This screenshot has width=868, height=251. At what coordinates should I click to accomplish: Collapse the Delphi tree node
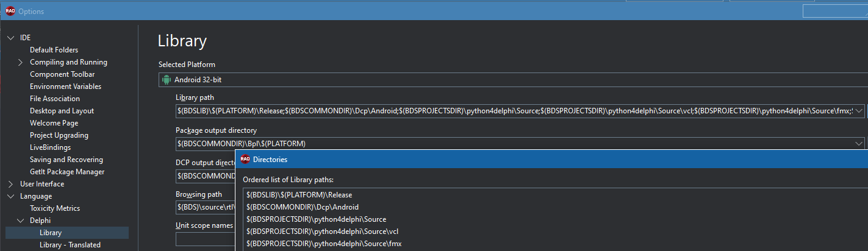click(20, 221)
